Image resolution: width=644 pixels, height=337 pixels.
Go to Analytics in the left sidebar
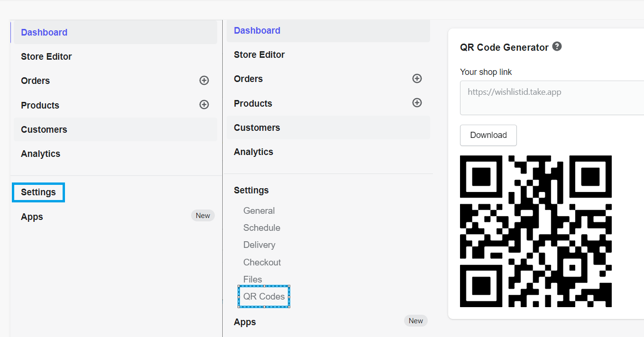pos(41,154)
